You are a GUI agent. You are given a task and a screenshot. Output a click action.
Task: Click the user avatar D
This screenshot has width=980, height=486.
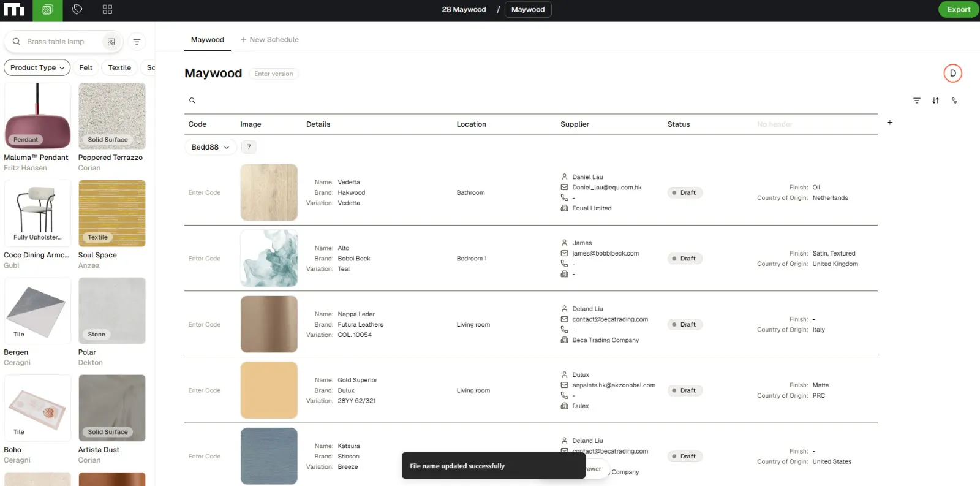[x=953, y=73]
